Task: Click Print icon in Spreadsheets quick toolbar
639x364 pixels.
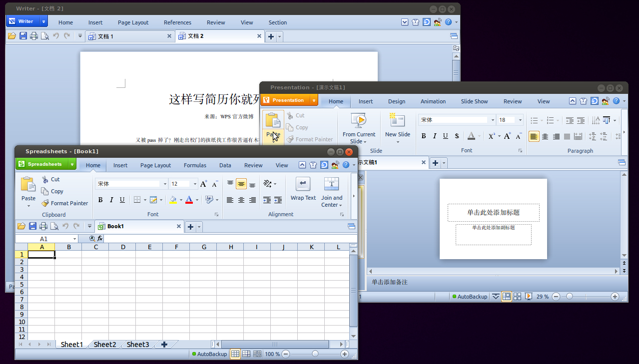Action: click(44, 226)
